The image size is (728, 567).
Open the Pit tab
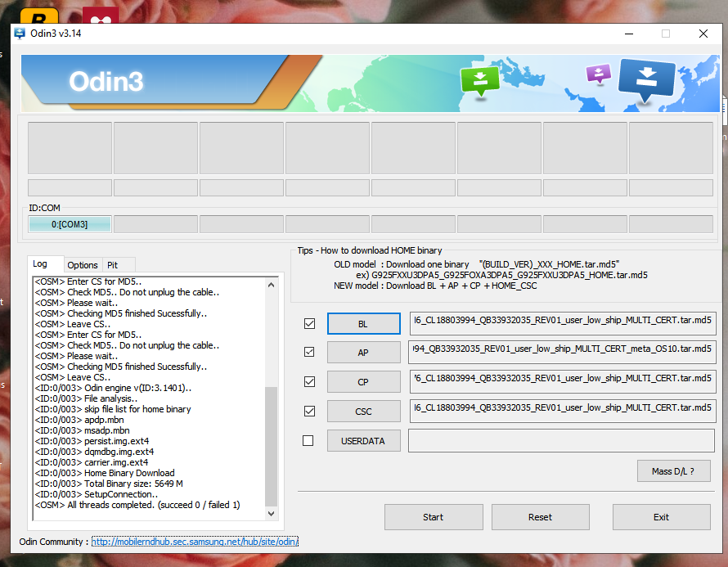point(113,265)
